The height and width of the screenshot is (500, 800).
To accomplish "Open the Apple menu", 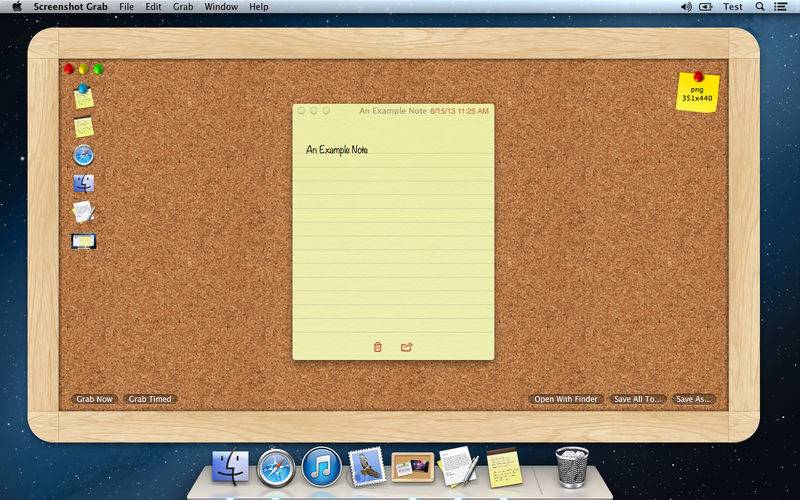I will tap(17, 7).
